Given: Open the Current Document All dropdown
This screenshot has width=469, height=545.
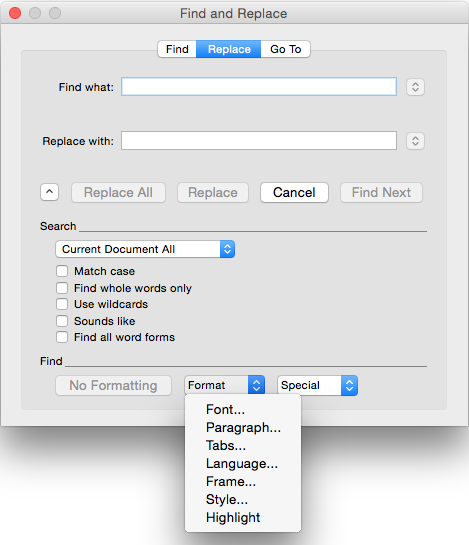Looking at the screenshot, I should tap(145, 249).
